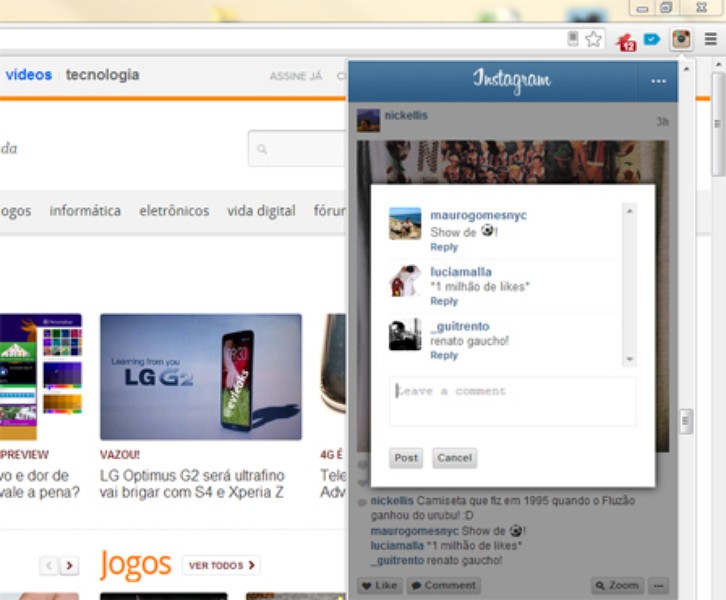The image size is (726, 600).
Task: Click nickellis in the photo caption
Action: (x=392, y=500)
